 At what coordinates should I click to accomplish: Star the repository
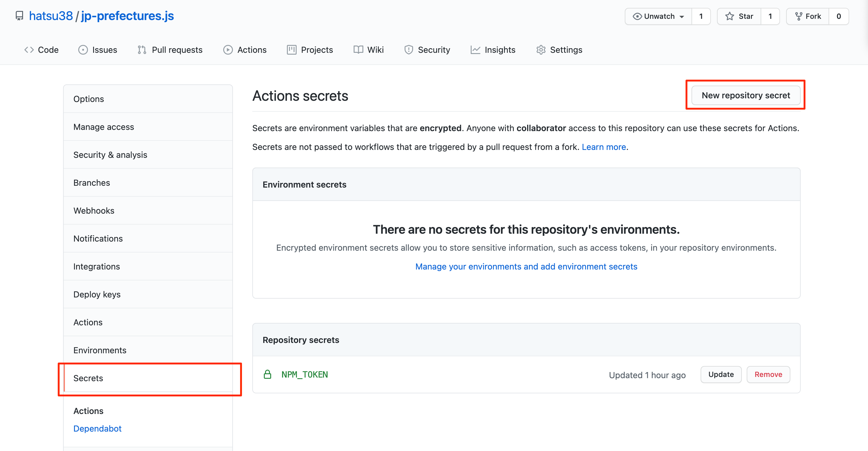pyautogui.click(x=739, y=16)
